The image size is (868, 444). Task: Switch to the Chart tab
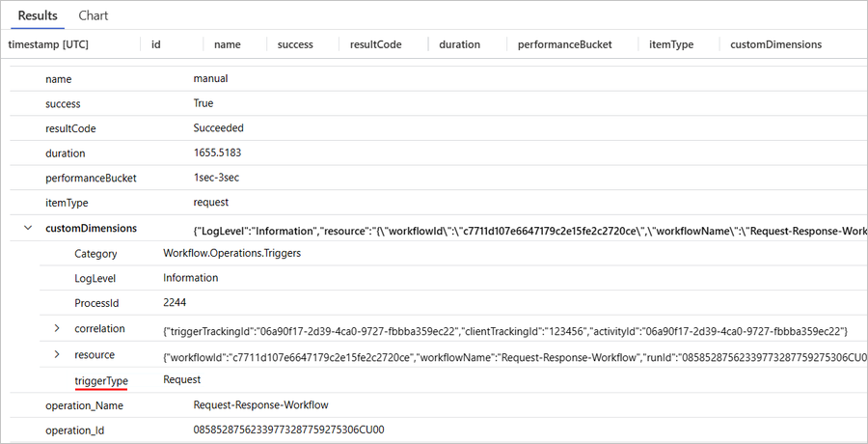93,15
